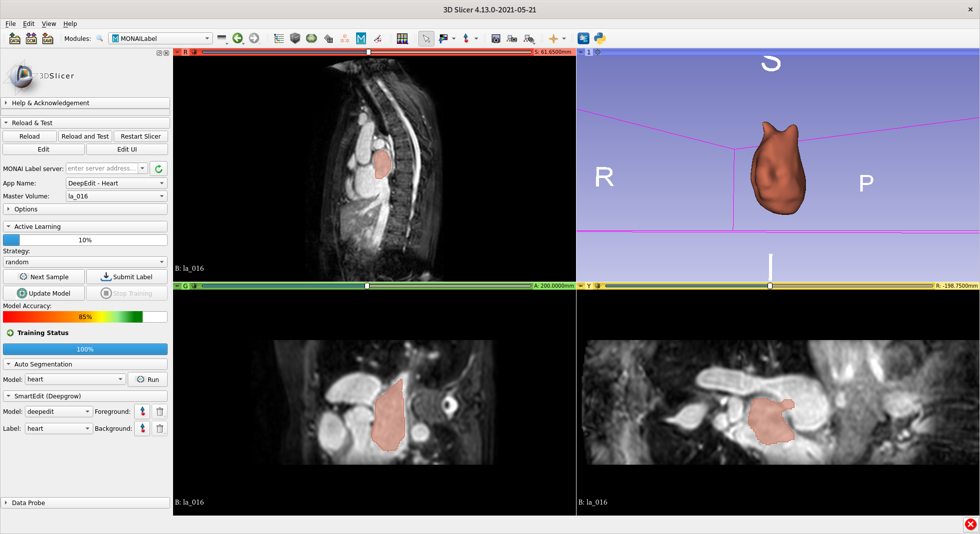The image size is (980, 534).
Task: Open the Markups red dots icon
Action: (x=345, y=38)
